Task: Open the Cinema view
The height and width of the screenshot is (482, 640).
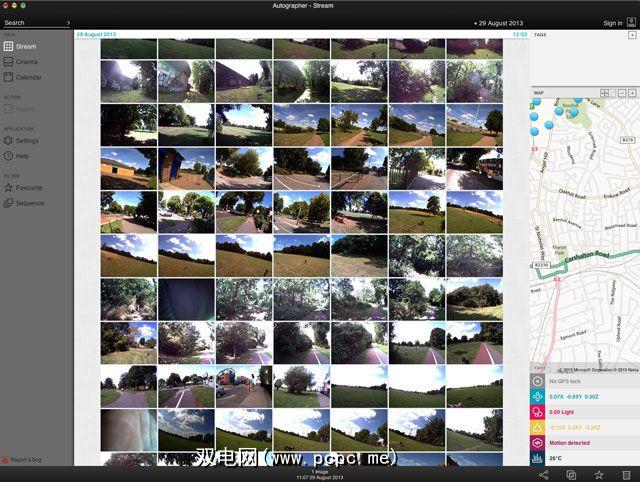Action: pyautogui.click(x=26, y=61)
